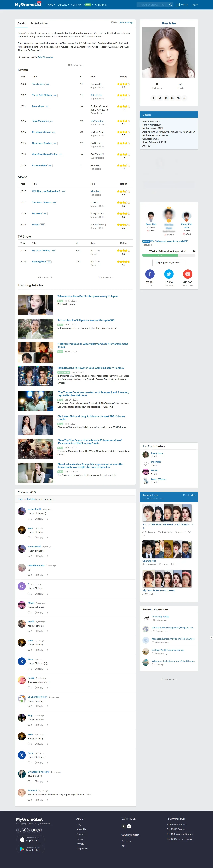The image size is (213, 868).
Task: Expand the COMMUNITY dropdown menu
Action: click(82, 5)
